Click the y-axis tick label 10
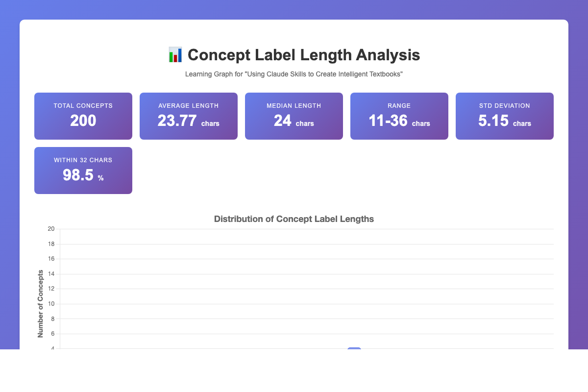588x392 pixels. (51, 304)
